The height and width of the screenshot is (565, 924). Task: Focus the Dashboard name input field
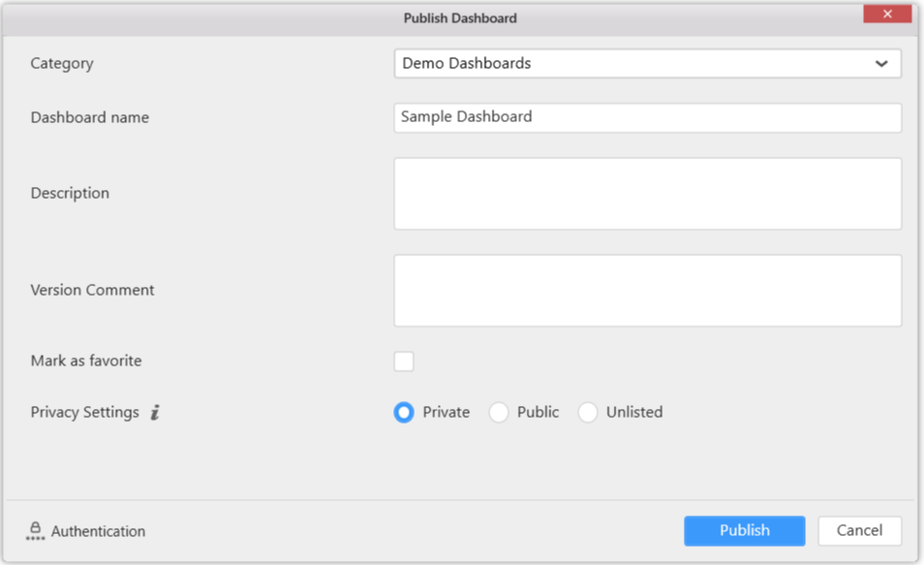pos(647,117)
